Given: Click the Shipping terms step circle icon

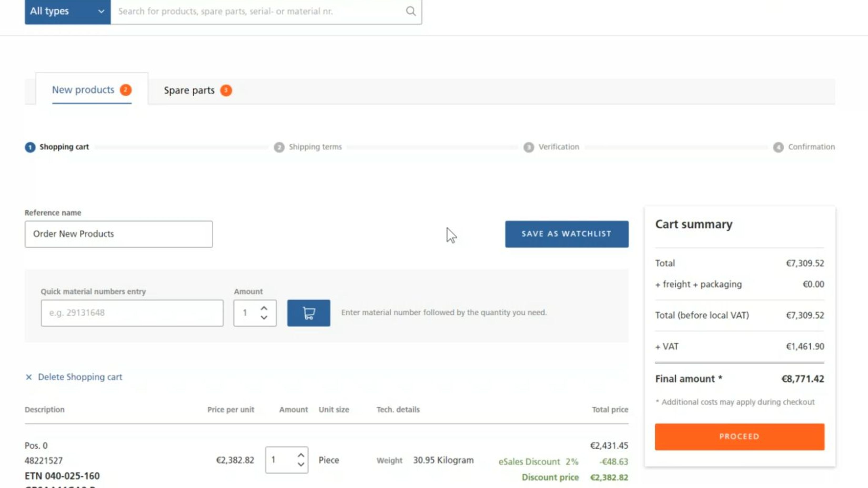Looking at the screenshot, I should pyautogui.click(x=279, y=147).
